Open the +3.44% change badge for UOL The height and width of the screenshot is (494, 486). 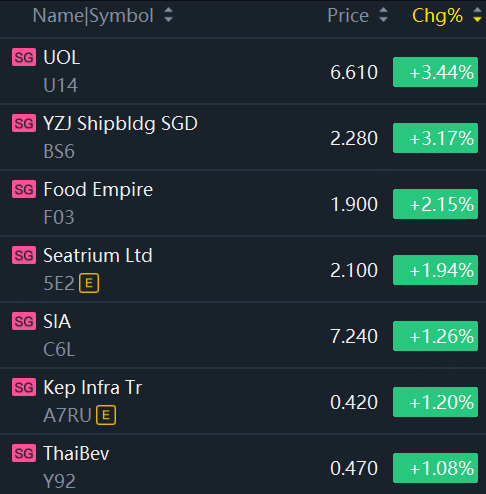tap(435, 72)
